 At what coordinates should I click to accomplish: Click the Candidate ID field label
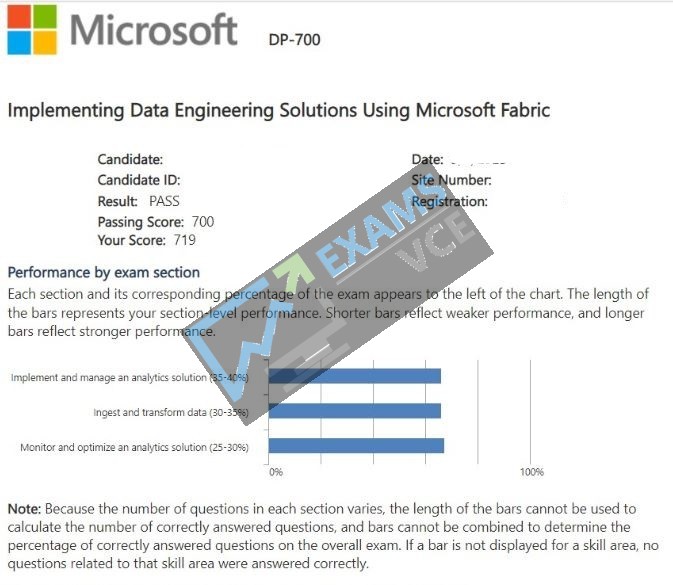pos(139,180)
